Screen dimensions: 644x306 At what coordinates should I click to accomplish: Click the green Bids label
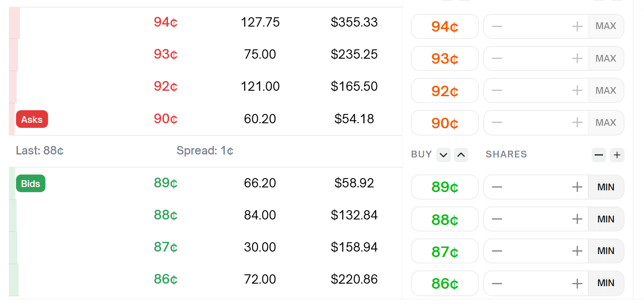pos(31,184)
